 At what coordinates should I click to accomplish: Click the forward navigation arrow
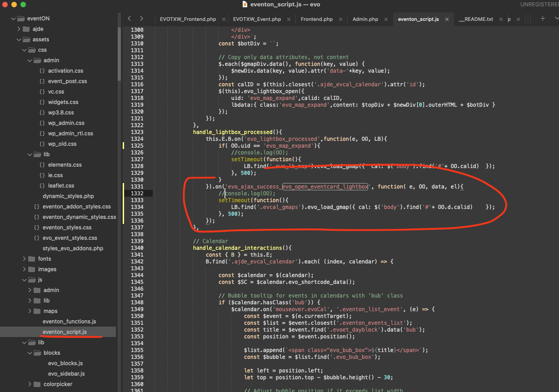tap(141, 19)
